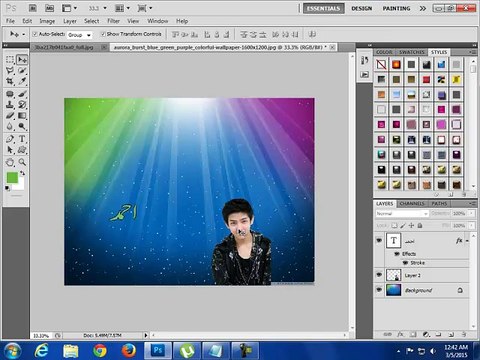480x360 pixels.
Task: Select the Move tool
Action: [x=22, y=60]
